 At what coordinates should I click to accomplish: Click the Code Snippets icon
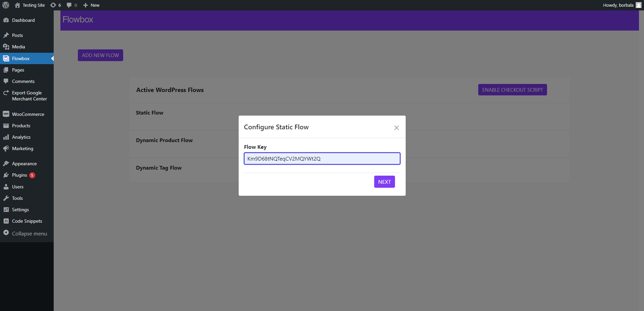pos(6,221)
